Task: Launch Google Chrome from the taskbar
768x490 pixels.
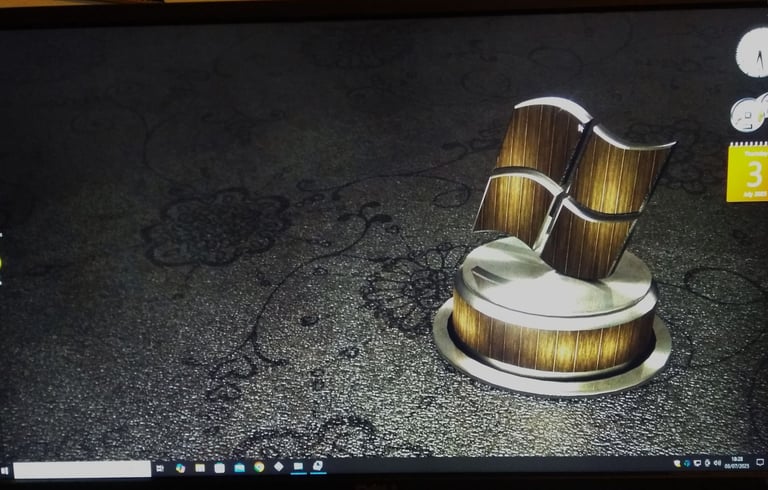Action: 259,467
